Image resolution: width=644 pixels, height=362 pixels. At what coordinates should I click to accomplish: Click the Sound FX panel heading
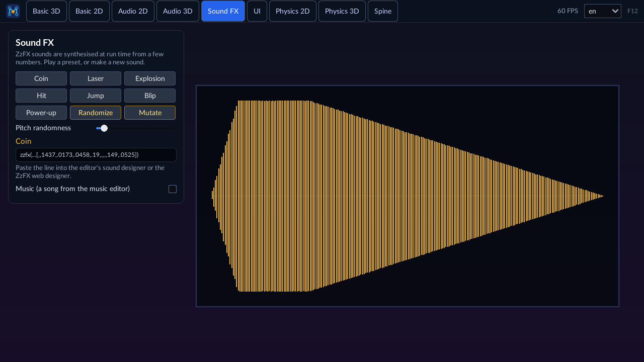35,43
